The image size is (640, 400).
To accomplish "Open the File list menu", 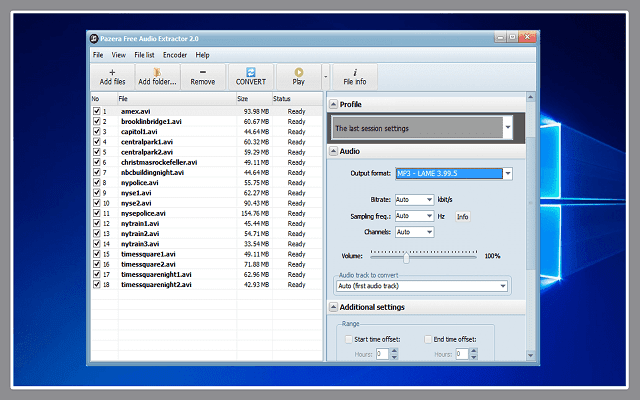I will pos(144,55).
